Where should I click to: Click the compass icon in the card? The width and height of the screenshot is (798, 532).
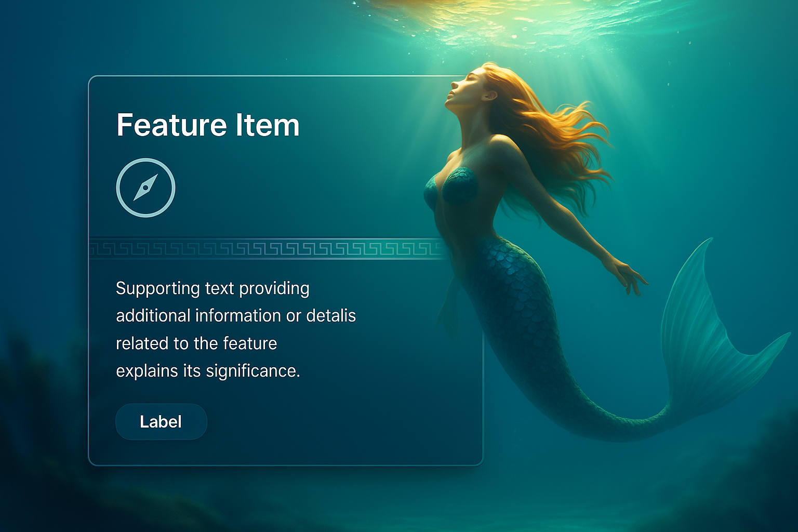[145, 188]
